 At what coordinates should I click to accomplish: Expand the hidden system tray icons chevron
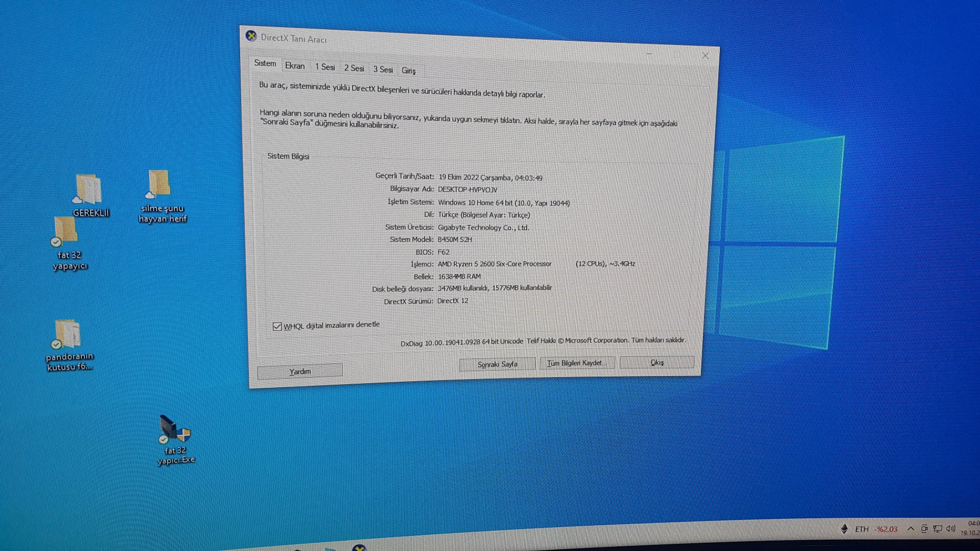(911, 529)
